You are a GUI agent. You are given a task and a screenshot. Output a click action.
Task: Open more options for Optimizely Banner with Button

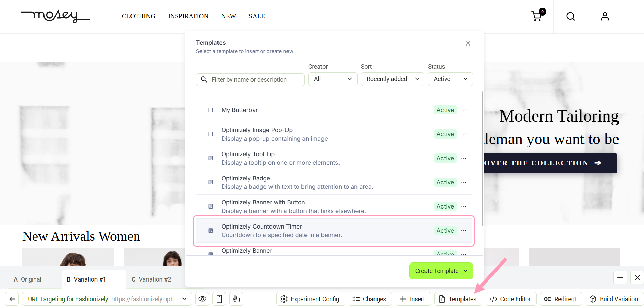coord(464,206)
